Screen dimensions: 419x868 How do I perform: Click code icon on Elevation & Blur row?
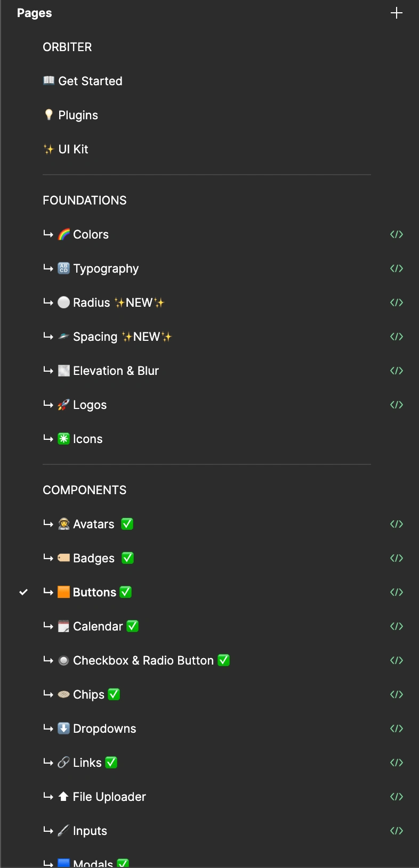396,371
